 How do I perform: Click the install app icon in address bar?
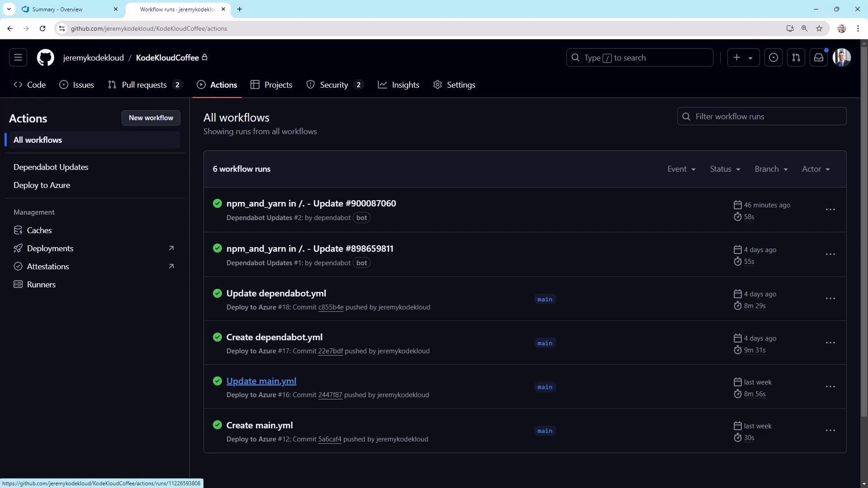click(x=790, y=28)
